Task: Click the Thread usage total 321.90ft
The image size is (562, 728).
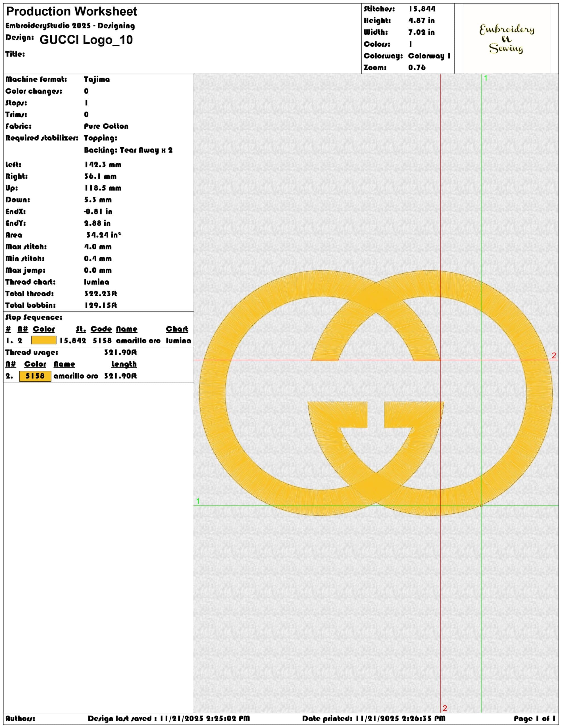Action: (x=120, y=352)
